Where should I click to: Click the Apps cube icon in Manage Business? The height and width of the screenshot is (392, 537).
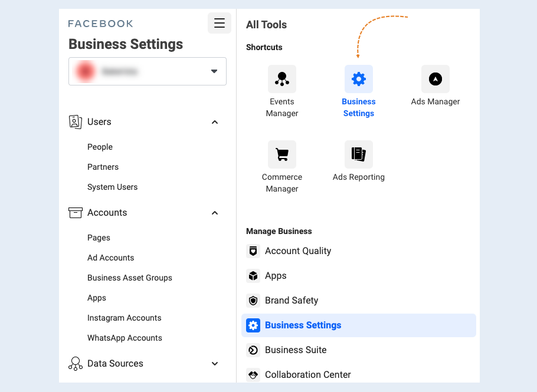coord(253,276)
